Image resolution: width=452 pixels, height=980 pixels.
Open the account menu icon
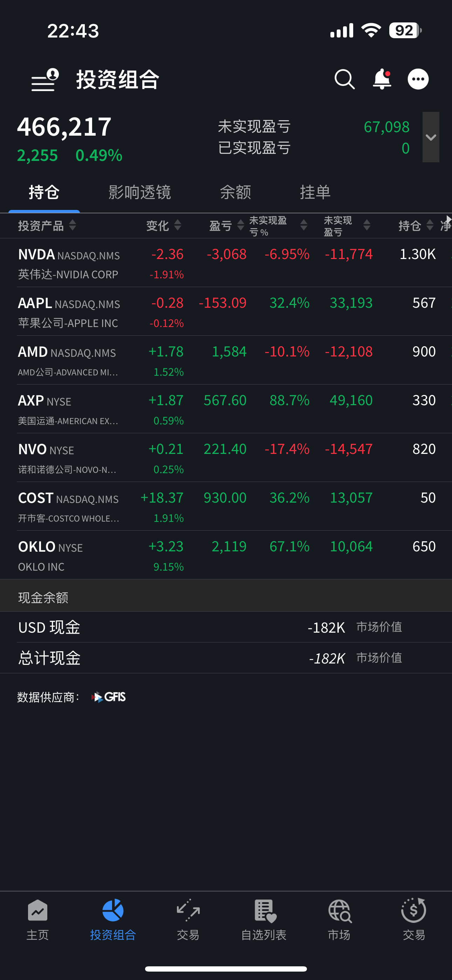[x=45, y=80]
